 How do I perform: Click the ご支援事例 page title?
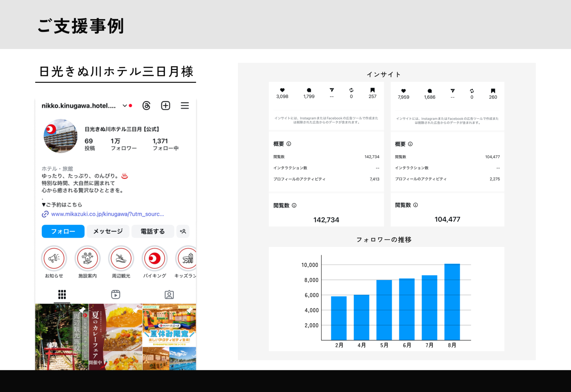tap(81, 26)
